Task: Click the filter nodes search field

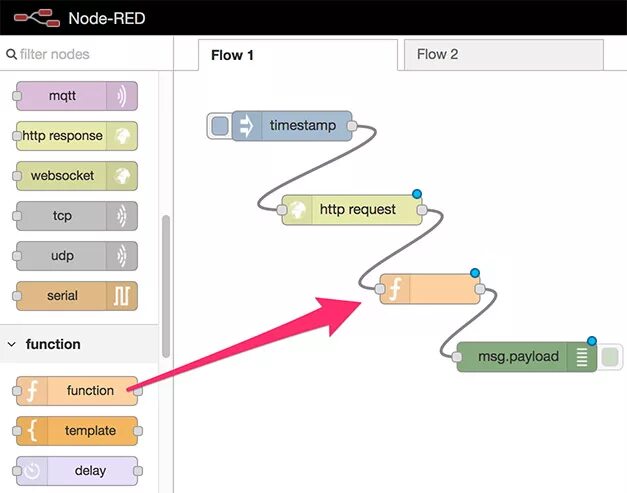Action: click(86, 54)
